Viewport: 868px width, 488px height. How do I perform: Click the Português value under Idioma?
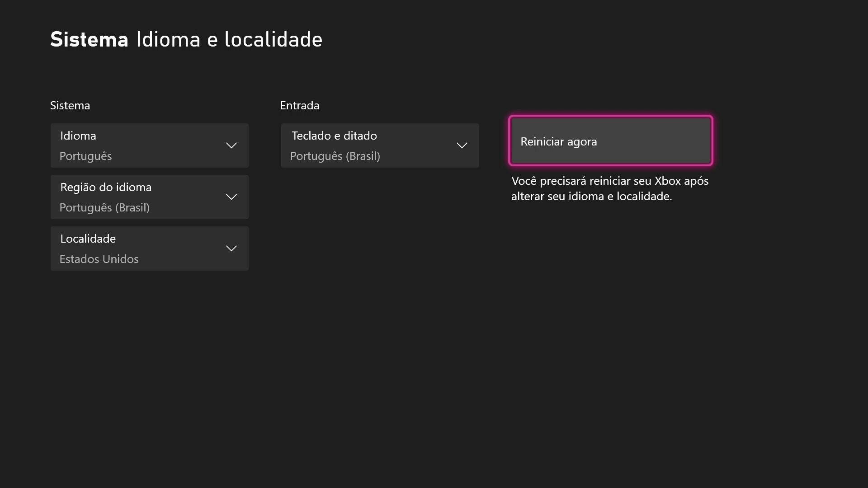[85, 156]
